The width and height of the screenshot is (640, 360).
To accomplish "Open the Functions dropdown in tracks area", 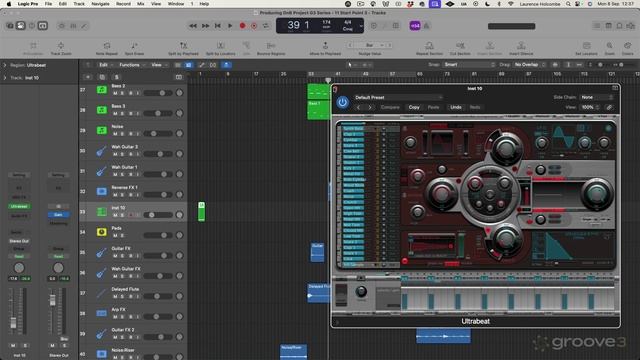I will [131, 65].
